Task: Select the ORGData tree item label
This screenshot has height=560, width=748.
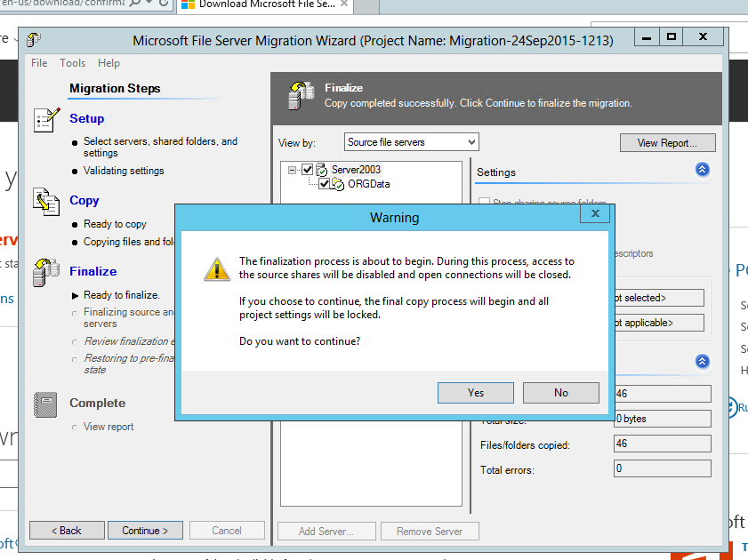Action: [369, 184]
